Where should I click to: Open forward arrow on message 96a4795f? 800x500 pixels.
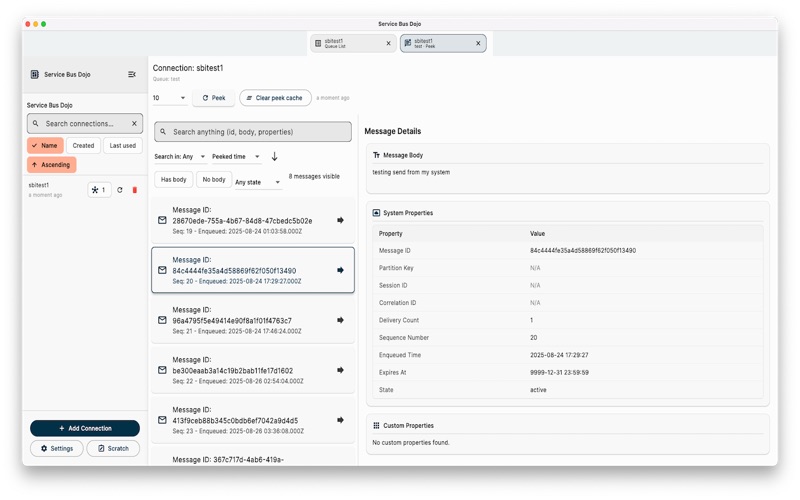pos(340,320)
